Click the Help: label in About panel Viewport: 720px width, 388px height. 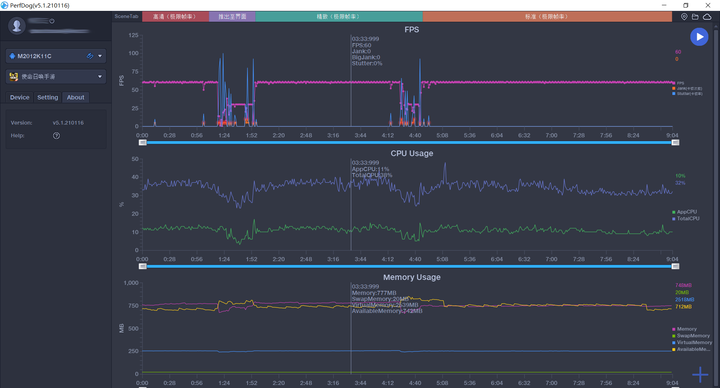[x=17, y=135]
